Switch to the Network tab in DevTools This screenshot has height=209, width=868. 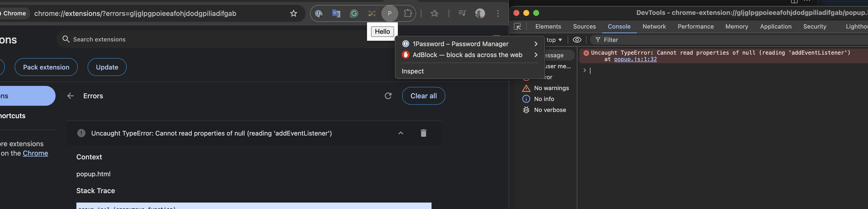pyautogui.click(x=654, y=27)
